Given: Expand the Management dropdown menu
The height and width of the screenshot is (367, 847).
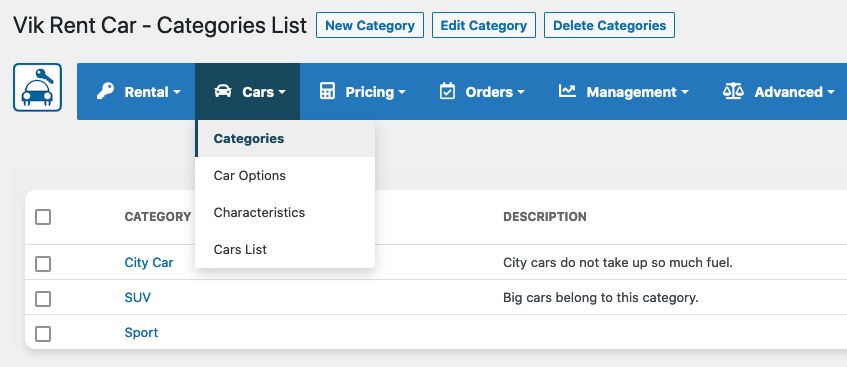Looking at the screenshot, I should click(x=623, y=91).
